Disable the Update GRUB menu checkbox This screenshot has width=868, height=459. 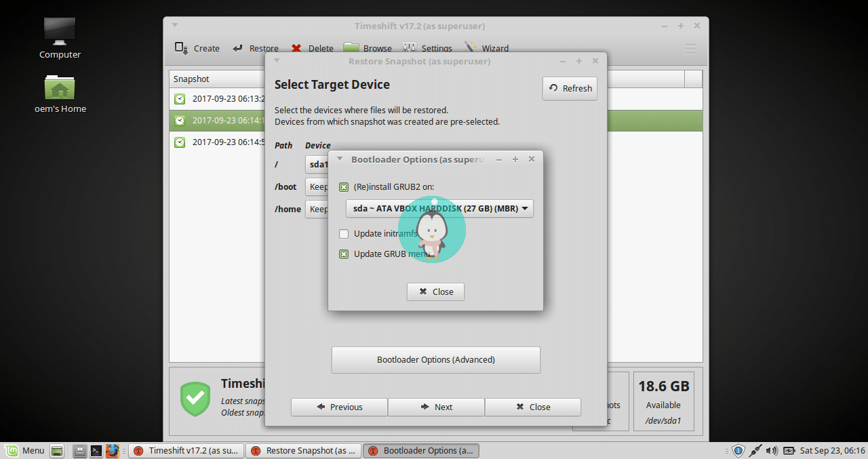point(344,254)
